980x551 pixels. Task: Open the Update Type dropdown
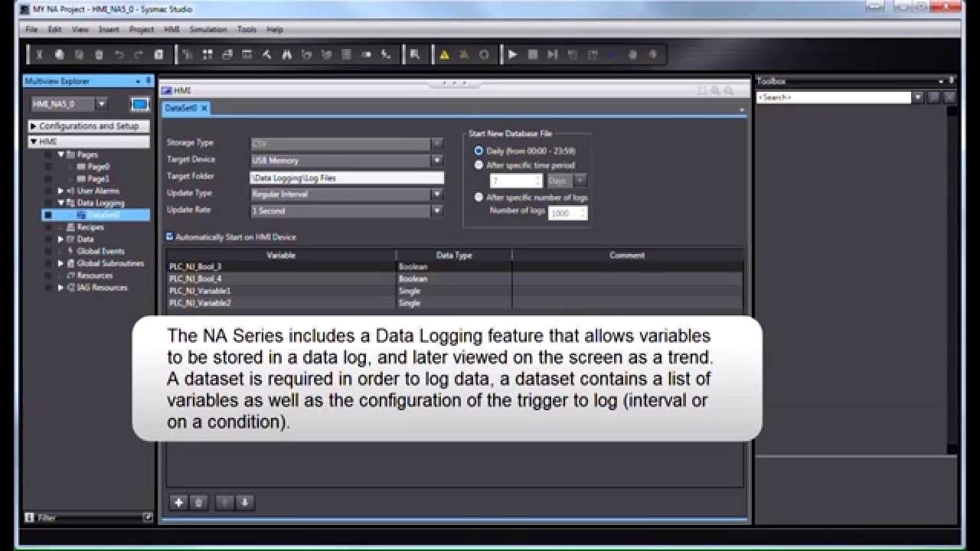(437, 194)
